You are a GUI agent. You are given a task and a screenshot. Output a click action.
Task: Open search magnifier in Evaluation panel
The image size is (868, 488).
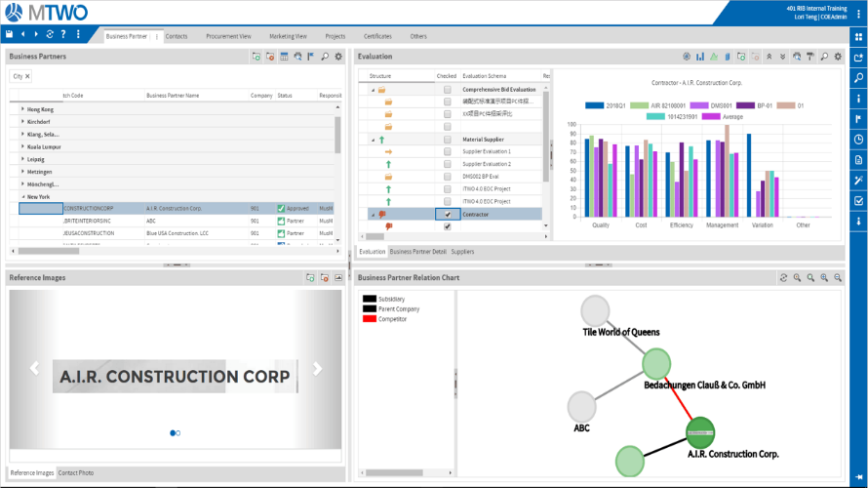[824, 57]
